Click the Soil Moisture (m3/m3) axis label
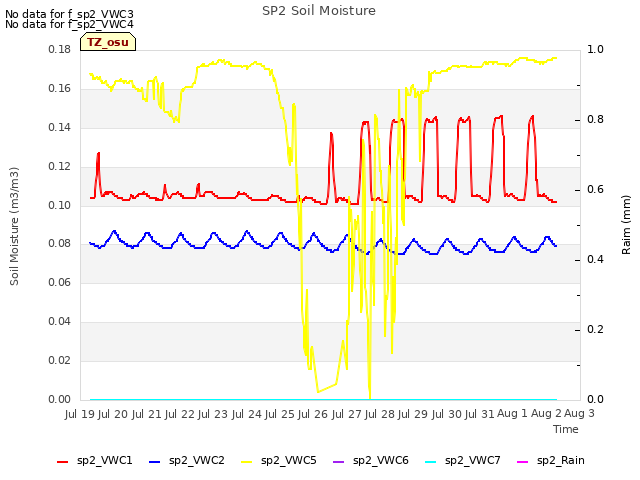640x480 pixels. click(14, 226)
